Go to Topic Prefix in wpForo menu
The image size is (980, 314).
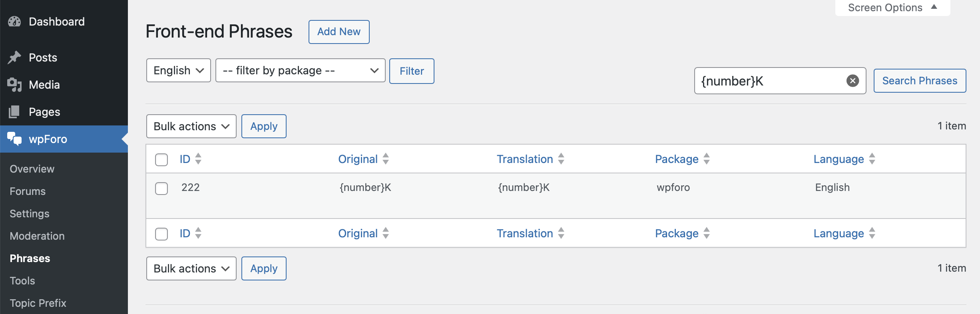(38, 303)
